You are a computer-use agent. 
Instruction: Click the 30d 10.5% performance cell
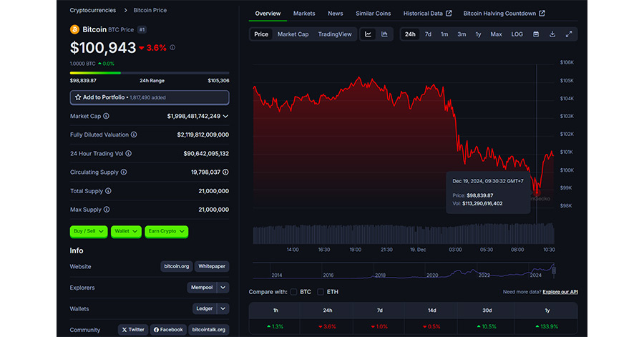pos(487,327)
